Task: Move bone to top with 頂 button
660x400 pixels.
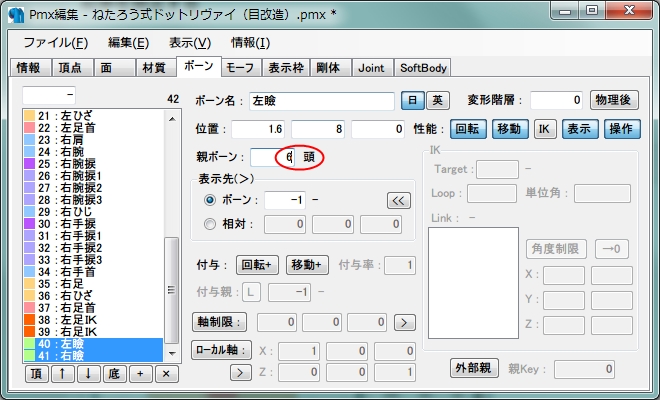Action: pyautogui.click(x=37, y=374)
